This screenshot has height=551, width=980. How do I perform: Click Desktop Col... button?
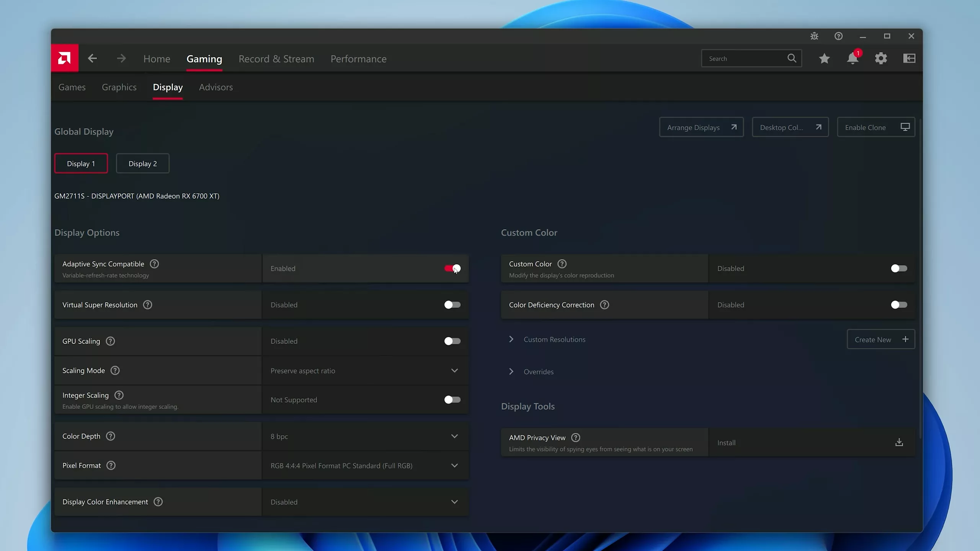pos(790,127)
